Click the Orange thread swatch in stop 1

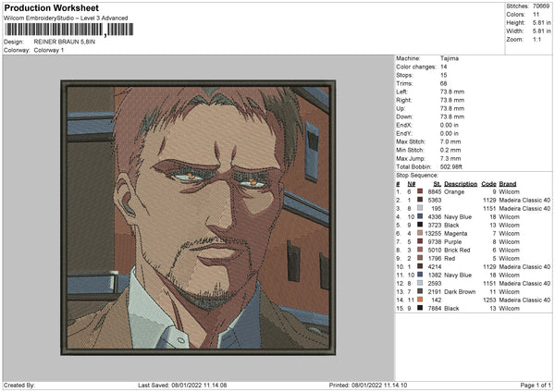tap(420, 191)
